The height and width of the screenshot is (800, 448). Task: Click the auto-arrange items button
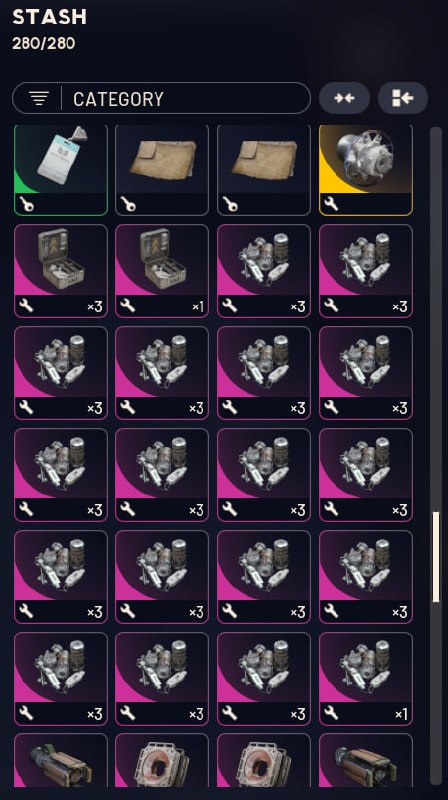pos(403,98)
